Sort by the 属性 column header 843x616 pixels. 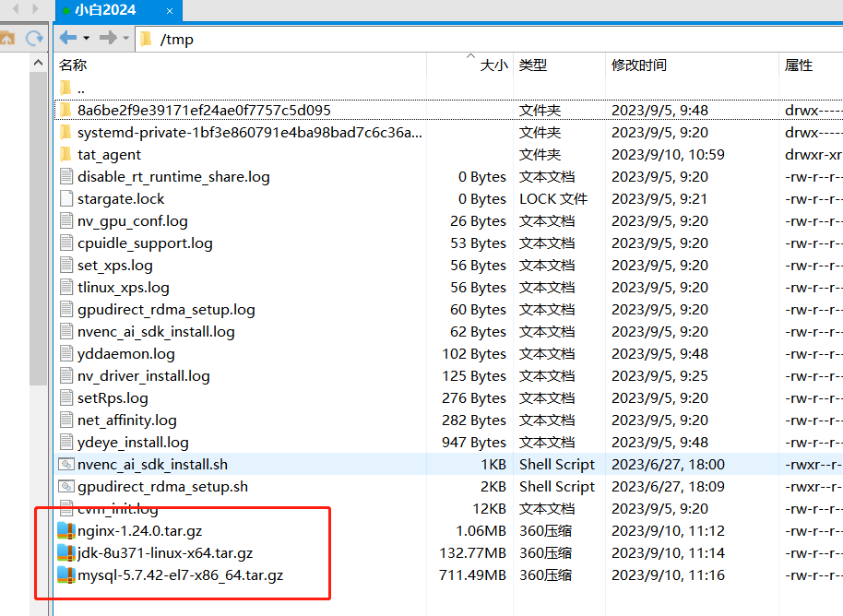pyautogui.click(x=799, y=65)
